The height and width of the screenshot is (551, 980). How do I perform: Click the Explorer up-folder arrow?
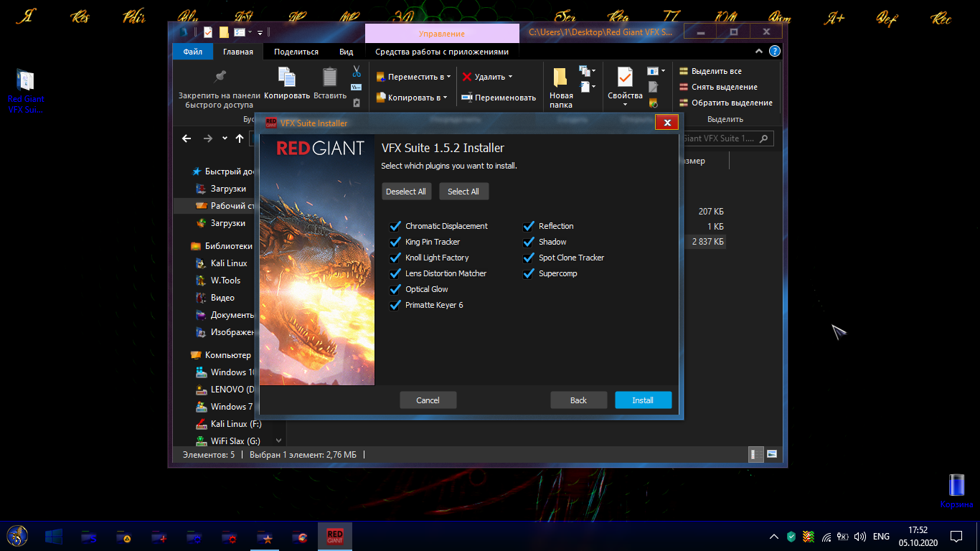[x=240, y=138]
